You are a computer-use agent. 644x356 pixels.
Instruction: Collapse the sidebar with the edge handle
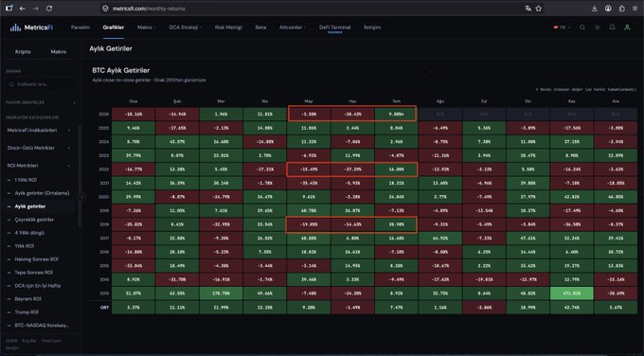(x=82, y=197)
